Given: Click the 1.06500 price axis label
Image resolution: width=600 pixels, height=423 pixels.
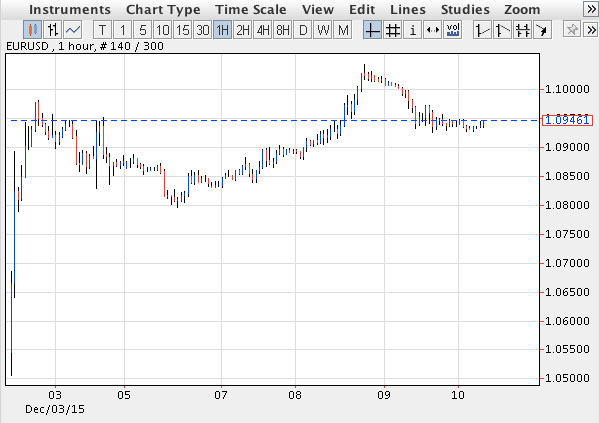Looking at the screenshot, I should [x=567, y=292].
